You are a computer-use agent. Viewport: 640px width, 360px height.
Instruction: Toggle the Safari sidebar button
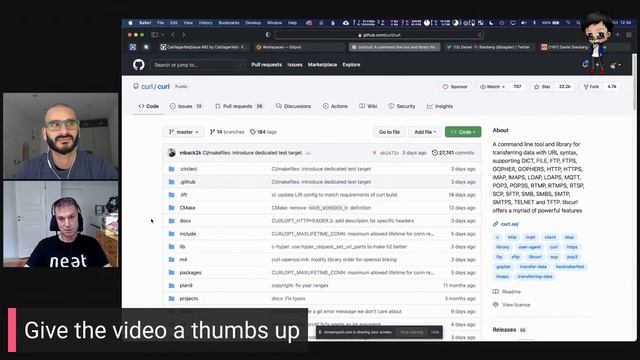pos(155,35)
